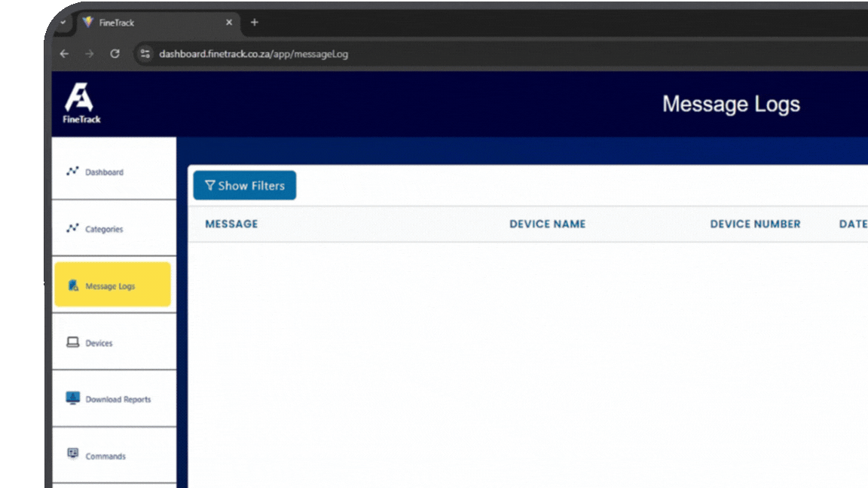Click the filter funnel icon on Show Filters
868x488 pixels.
(x=210, y=185)
